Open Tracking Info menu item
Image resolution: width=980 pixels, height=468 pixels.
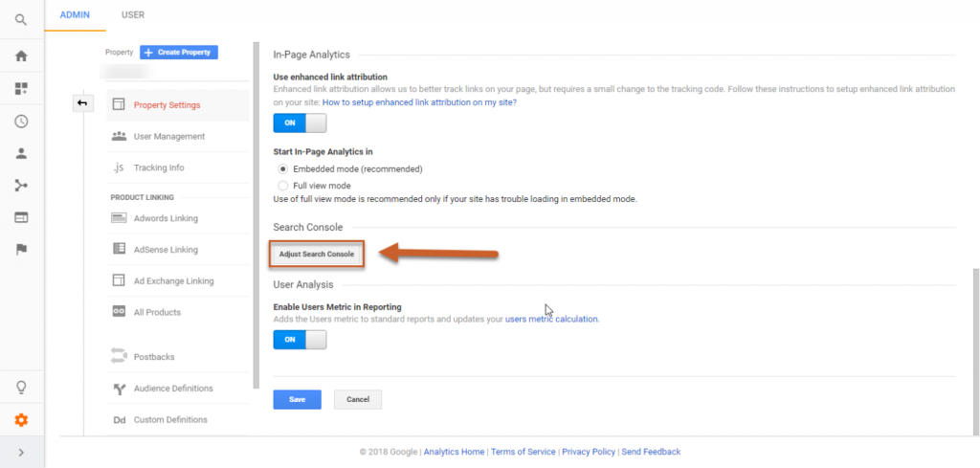click(x=159, y=167)
